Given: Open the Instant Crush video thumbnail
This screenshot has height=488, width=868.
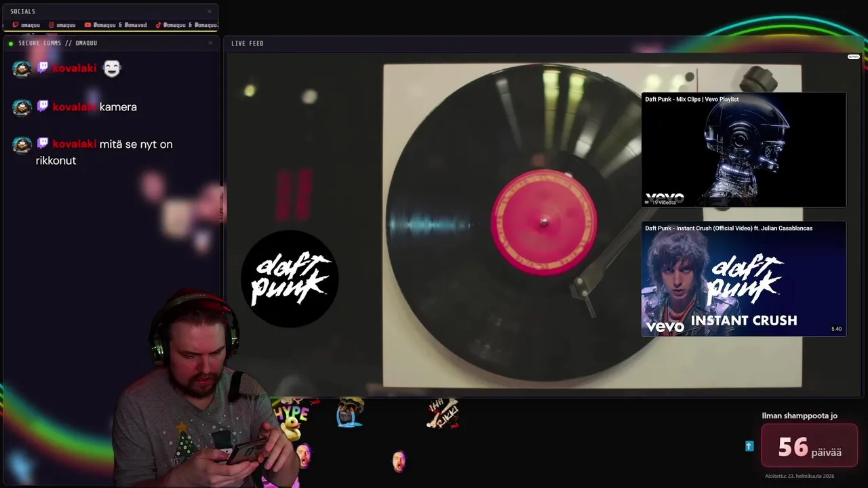Looking at the screenshot, I should pos(744,279).
